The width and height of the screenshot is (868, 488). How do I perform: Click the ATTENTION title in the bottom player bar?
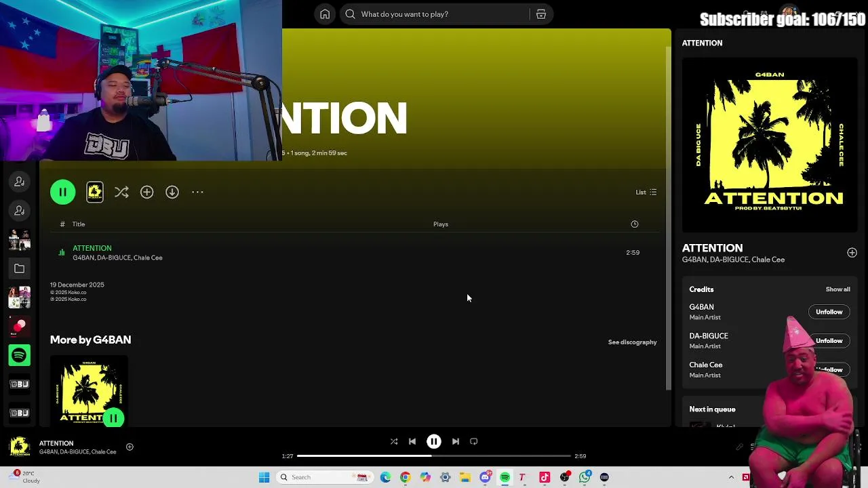(x=56, y=443)
